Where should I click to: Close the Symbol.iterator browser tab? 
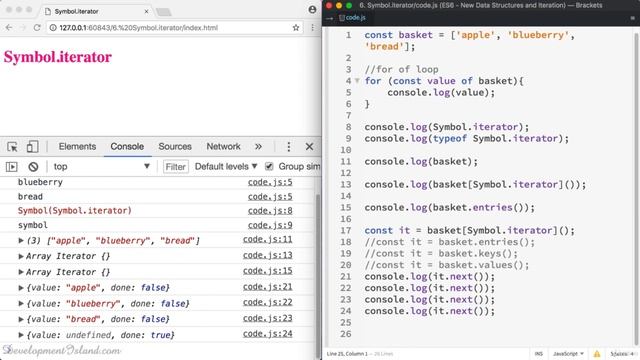pos(146,11)
